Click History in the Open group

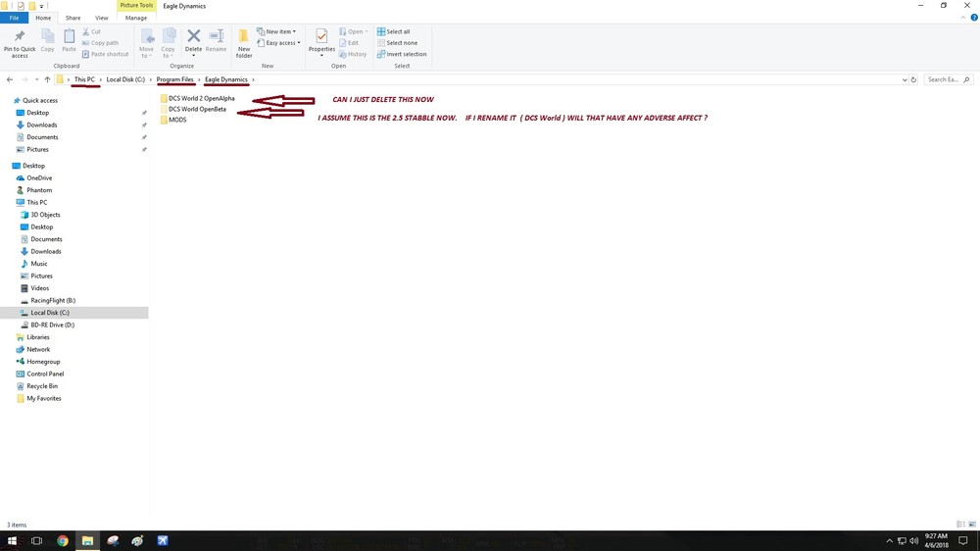[353, 54]
